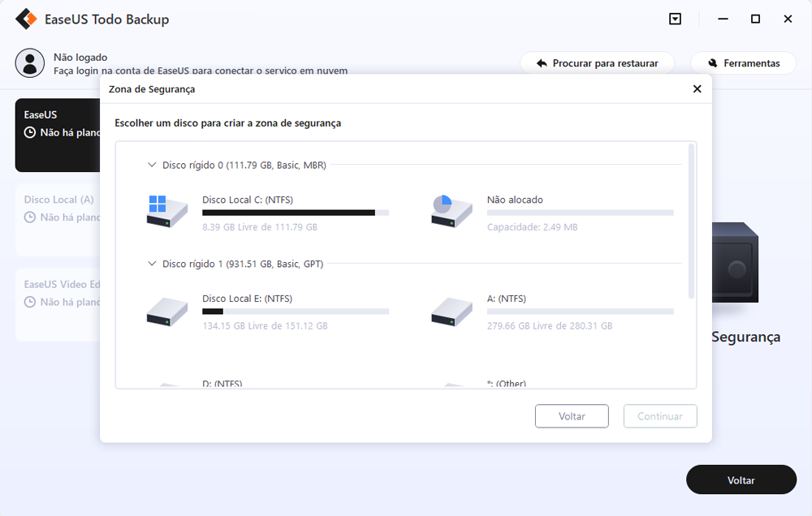Click the EaseUS Todo Backup logo icon
Viewport: 812px width, 516px height.
click(26, 19)
